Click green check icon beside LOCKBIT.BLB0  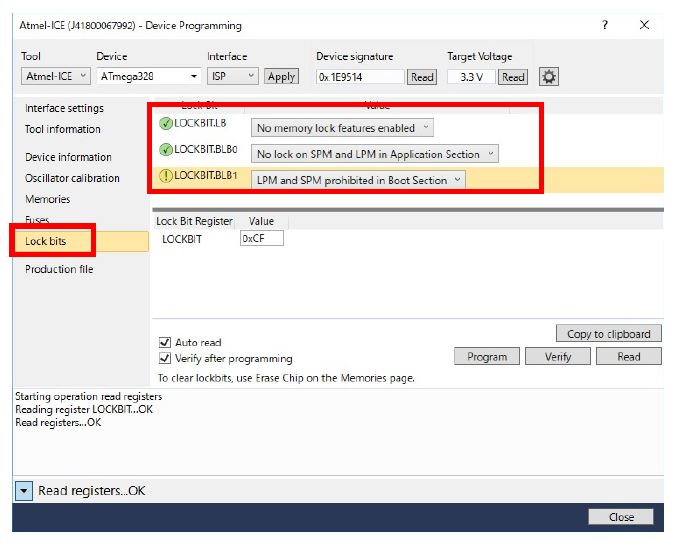(166, 150)
